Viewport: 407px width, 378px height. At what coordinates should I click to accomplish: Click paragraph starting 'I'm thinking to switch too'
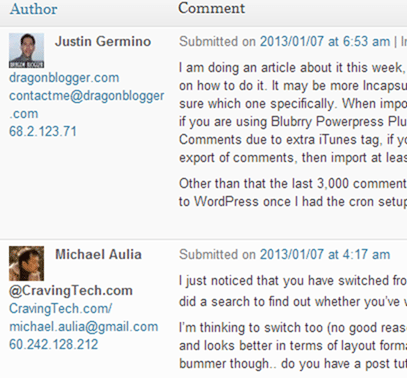[x=293, y=346]
